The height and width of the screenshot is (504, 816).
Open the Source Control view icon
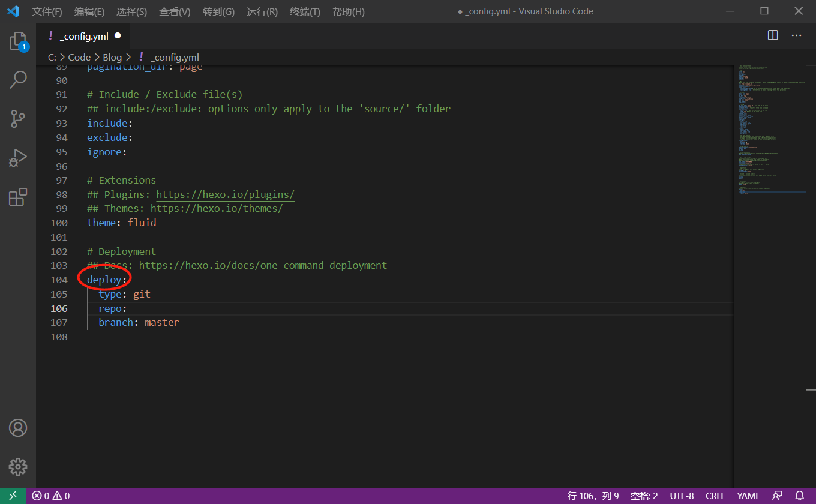click(18, 119)
